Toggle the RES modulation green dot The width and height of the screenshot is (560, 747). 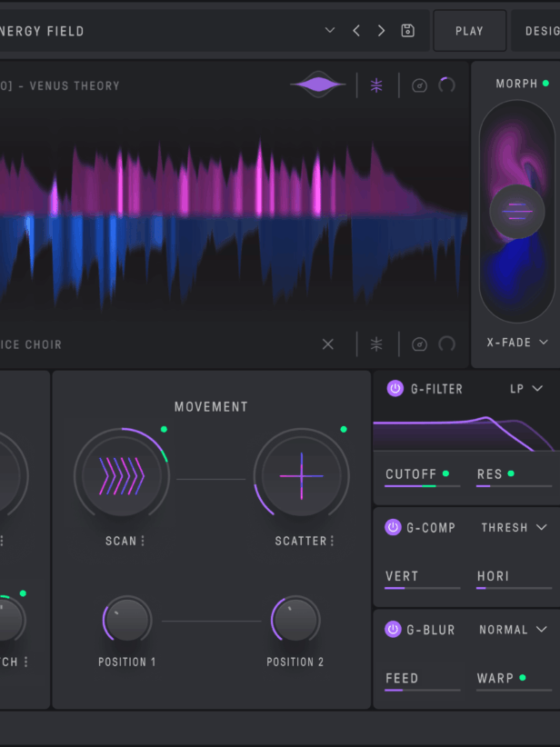pyautogui.click(x=511, y=473)
